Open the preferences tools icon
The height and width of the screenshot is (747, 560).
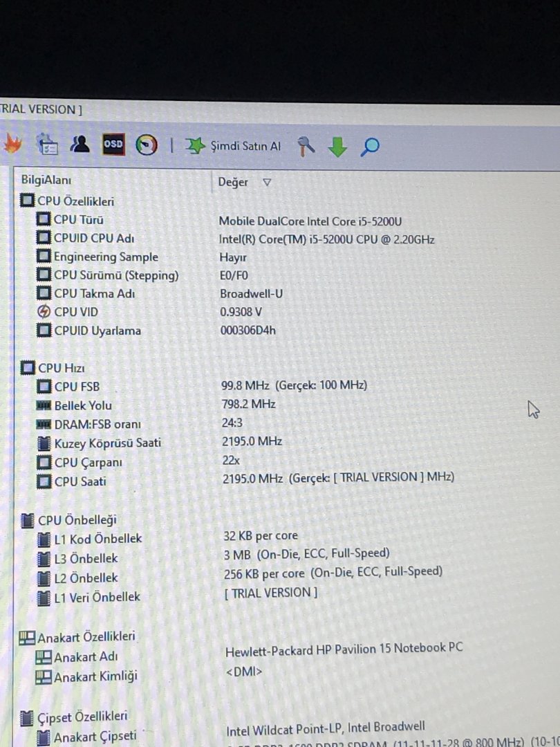306,146
